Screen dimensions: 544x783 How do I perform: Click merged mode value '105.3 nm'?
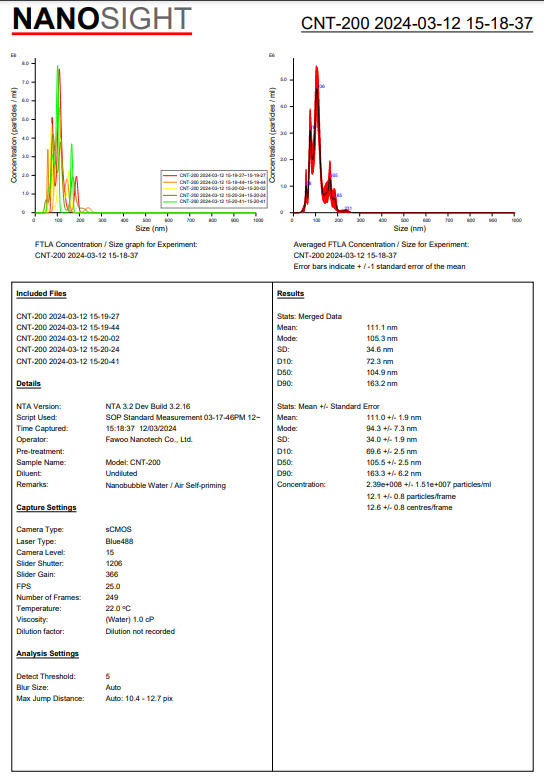coord(382,338)
